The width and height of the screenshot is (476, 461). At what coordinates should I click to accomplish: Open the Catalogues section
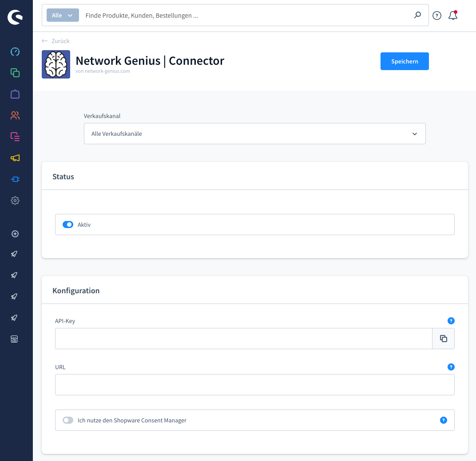(15, 73)
